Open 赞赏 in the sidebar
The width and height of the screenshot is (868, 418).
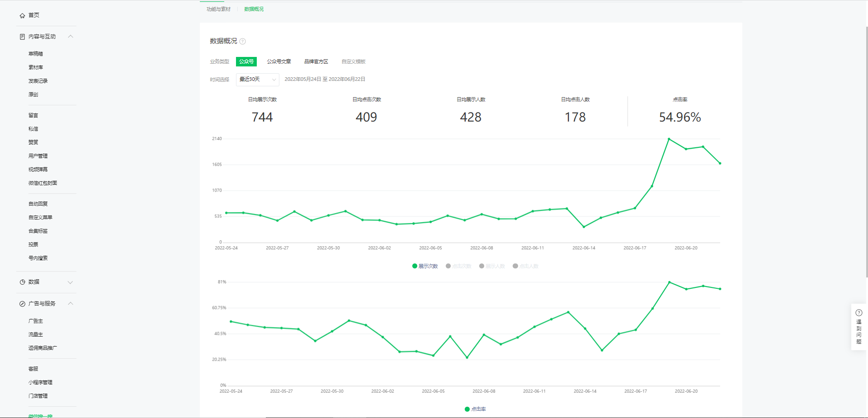coord(33,142)
